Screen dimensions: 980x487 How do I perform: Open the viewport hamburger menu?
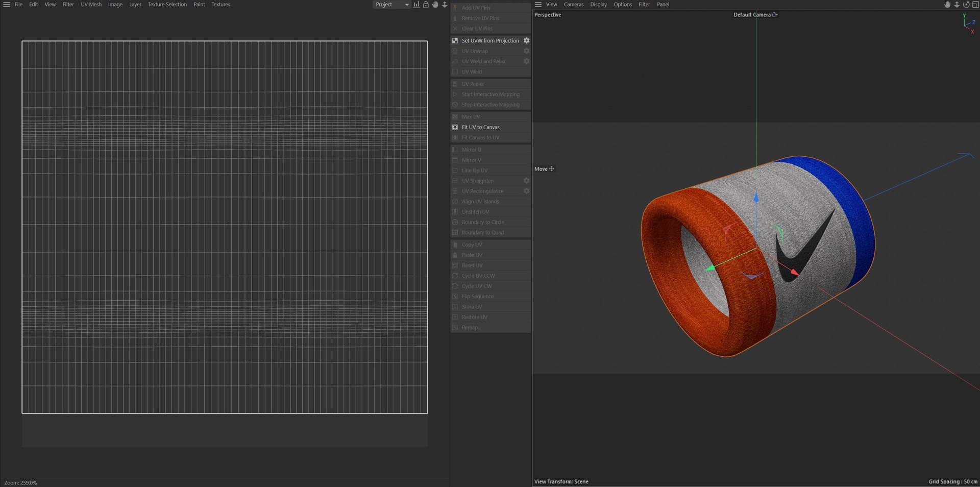click(x=538, y=5)
